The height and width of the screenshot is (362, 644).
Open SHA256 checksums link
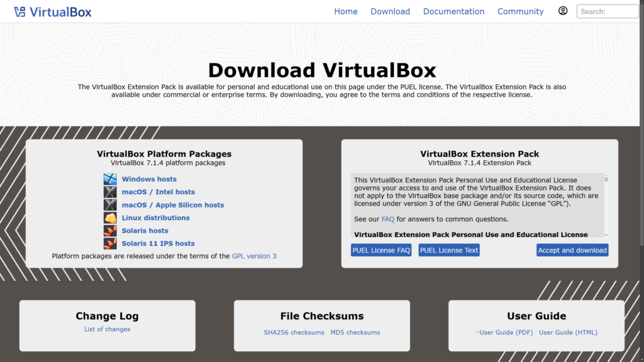coord(294,332)
